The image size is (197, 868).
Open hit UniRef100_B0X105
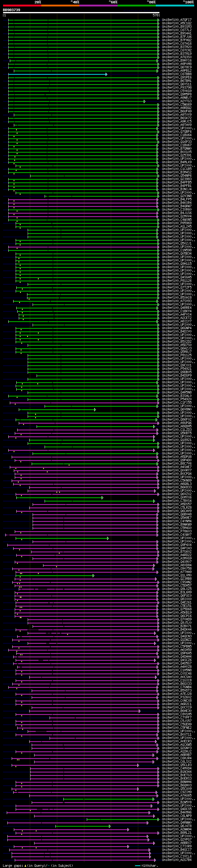[x=177, y=152]
